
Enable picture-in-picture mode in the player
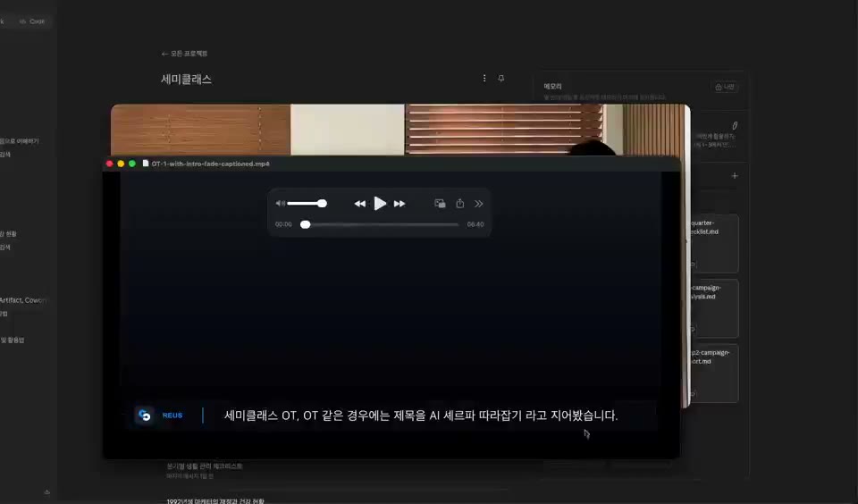pos(440,204)
